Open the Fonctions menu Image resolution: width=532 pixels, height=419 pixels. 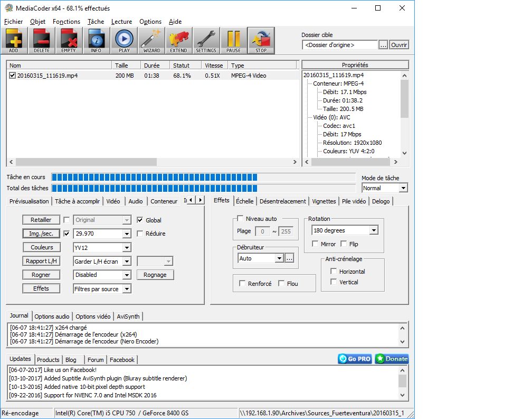66,21
